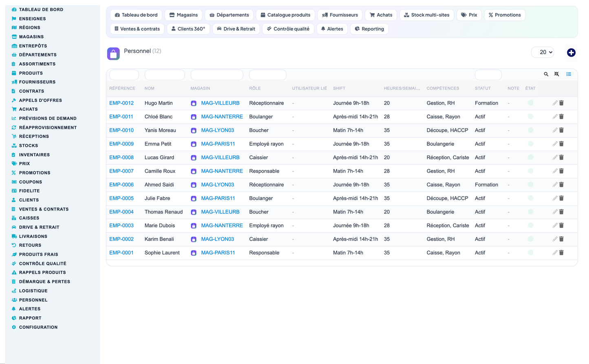
Task: Toggle the État indicator for Camille Roux
Action: (x=531, y=171)
